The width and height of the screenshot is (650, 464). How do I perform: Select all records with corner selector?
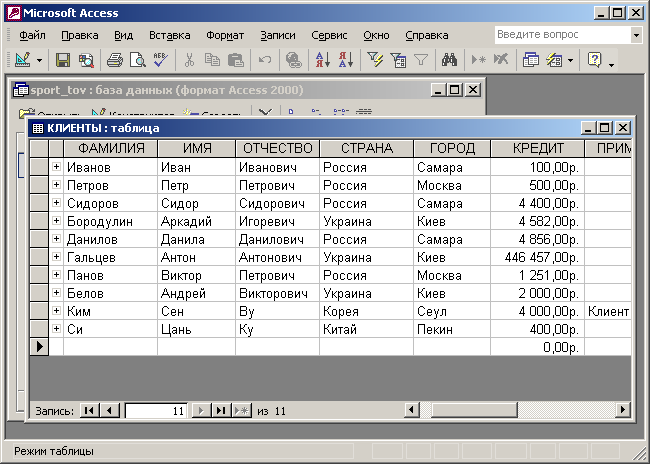point(39,148)
